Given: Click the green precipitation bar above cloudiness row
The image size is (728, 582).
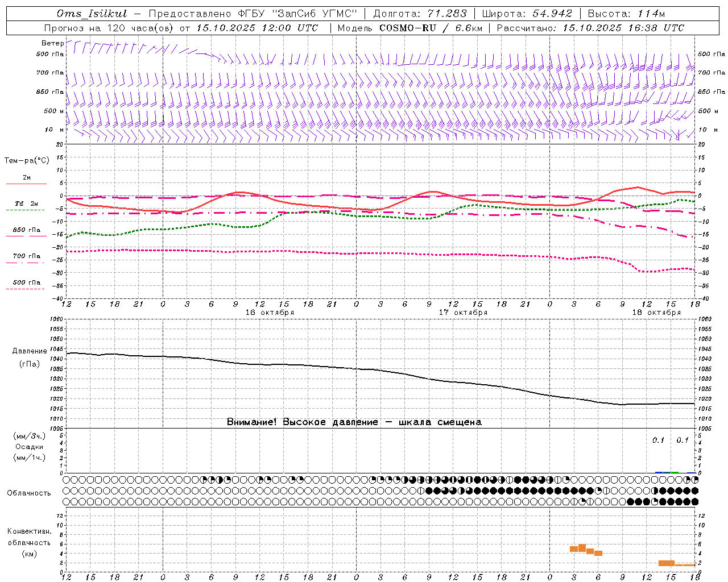Looking at the screenshot, I should click(x=671, y=472).
